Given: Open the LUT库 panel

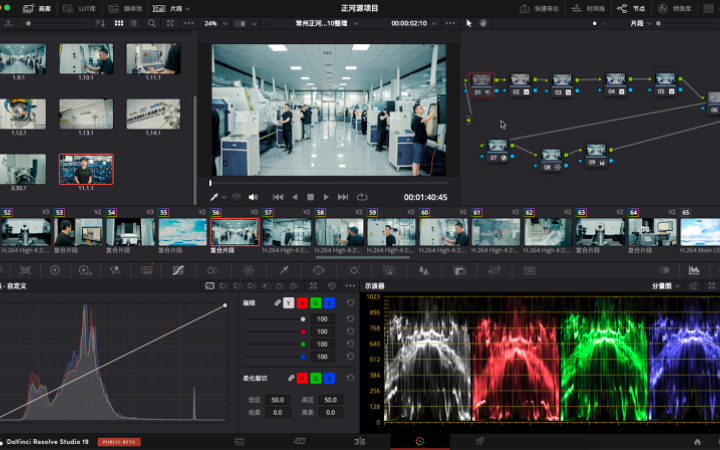Looking at the screenshot, I should (x=79, y=8).
